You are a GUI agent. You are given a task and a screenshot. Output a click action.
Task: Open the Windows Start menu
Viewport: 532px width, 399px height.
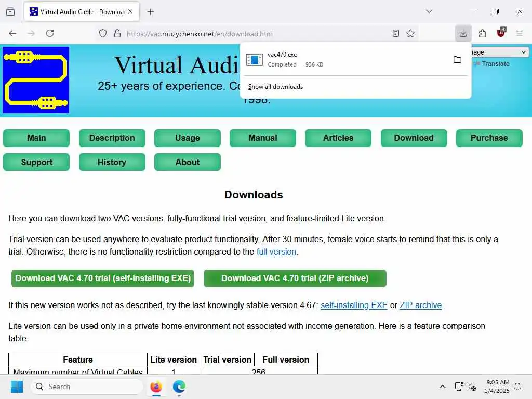(x=17, y=387)
